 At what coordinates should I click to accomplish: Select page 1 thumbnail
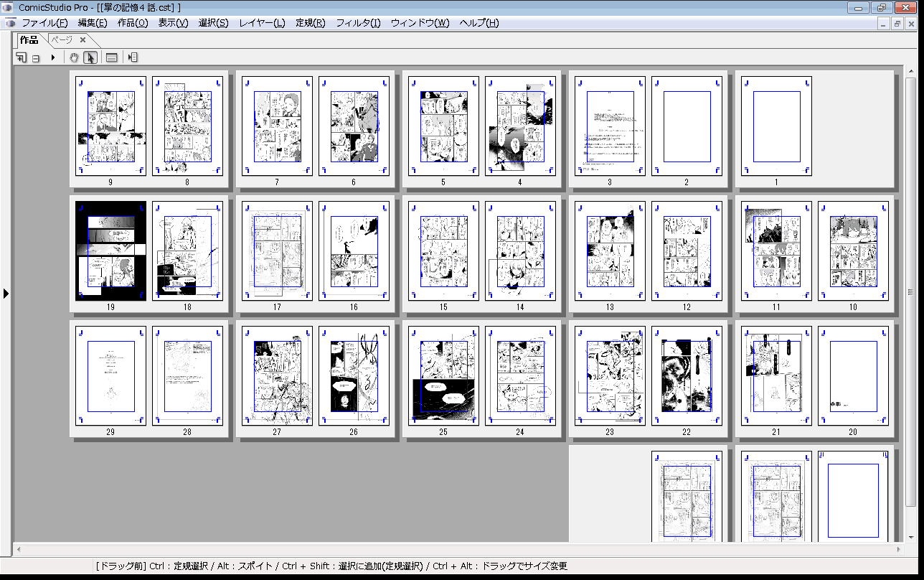coord(776,126)
